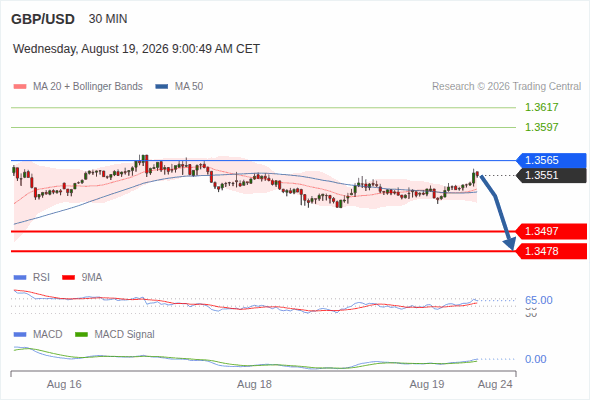This screenshot has height=400, width=590.
Task: Click the red 1.3497 support price tag
Action: click(x=551, y=231)
